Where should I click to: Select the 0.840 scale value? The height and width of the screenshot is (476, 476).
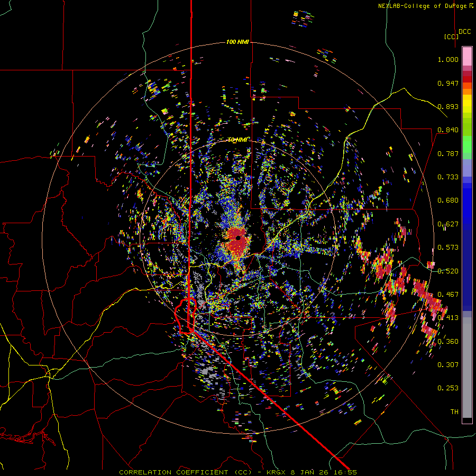coord(448,130)
